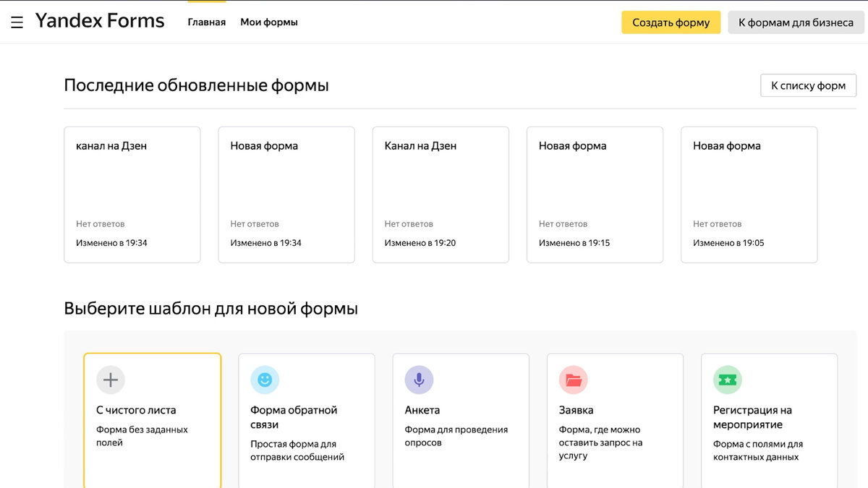Viewport: 868px width, 488px height.
Task: Click the plus icon on С чистого листа
Action: pos(109,379)
